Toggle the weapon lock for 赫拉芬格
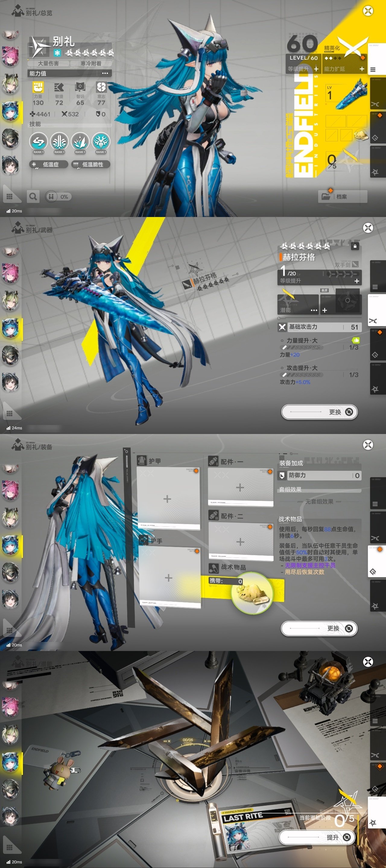 tap(355, 246)
